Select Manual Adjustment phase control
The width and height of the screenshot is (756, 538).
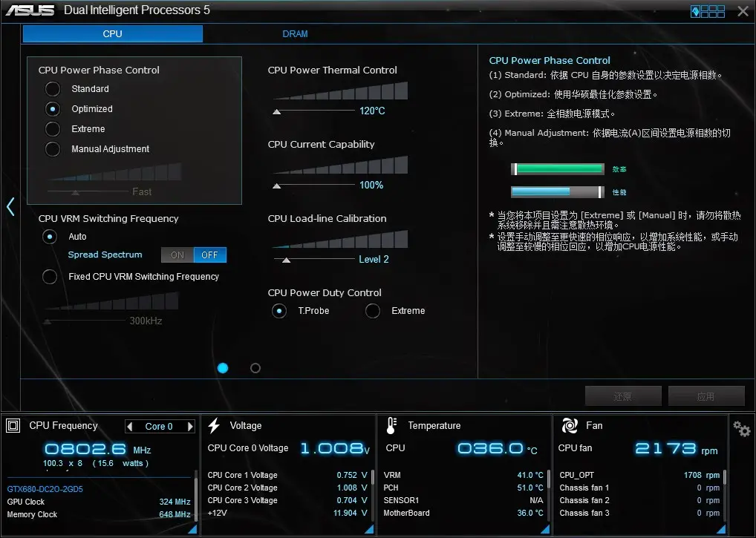pos(53,149)
